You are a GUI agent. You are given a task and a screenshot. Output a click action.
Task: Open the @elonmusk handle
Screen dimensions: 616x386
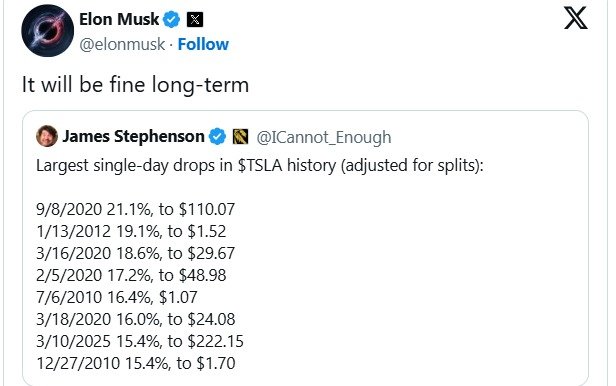click(122, 44)
